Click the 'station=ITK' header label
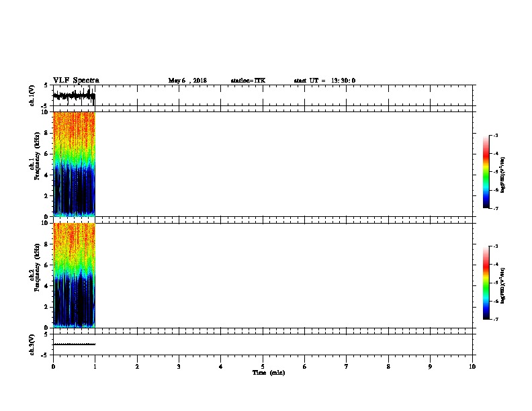 coord(248,81)
